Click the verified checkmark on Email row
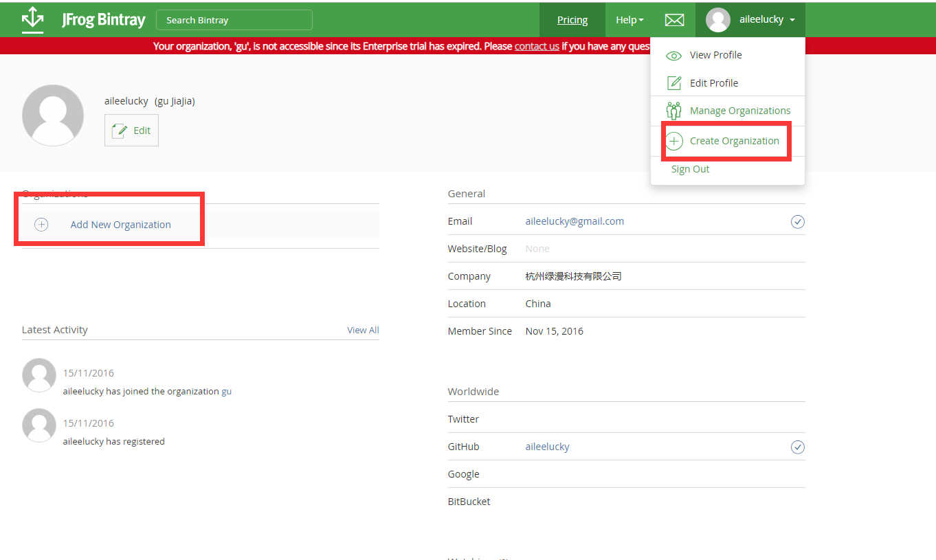The image size is (936, 560). coord(797,222)
